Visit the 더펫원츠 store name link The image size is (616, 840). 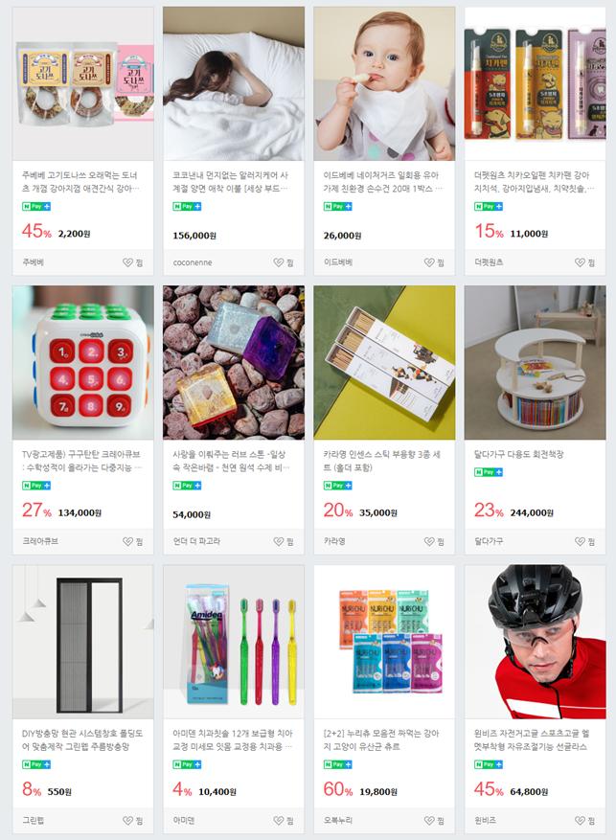(x=489, y=262)
